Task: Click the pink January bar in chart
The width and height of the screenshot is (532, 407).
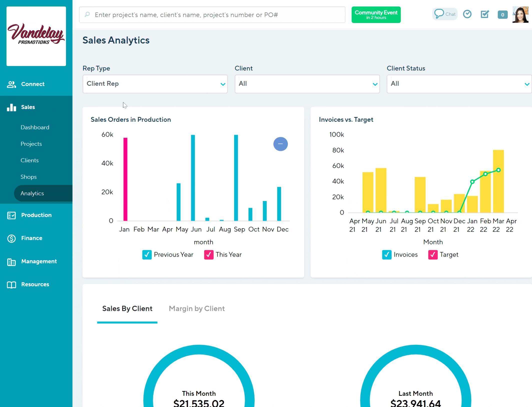Action: click(125, 179)
